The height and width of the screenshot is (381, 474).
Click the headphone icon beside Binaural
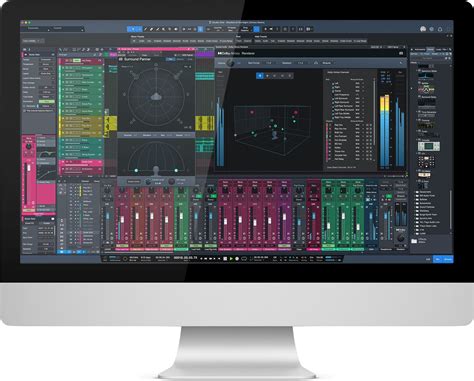(316, 63)
